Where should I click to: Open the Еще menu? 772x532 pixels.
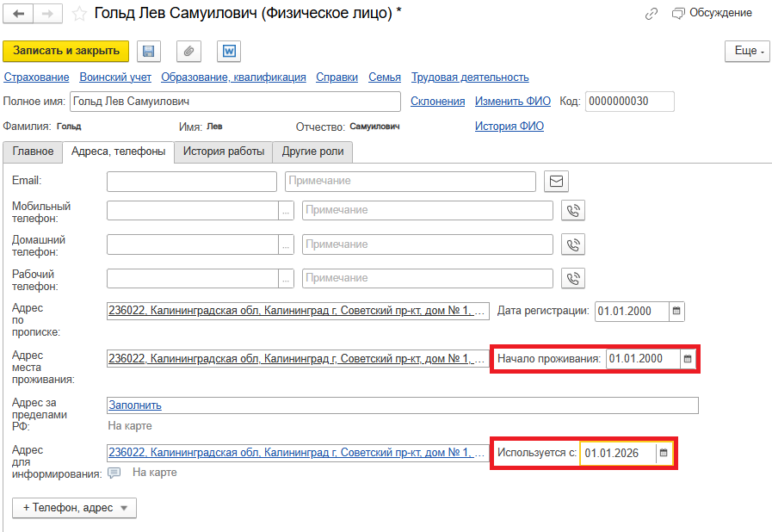click(746, 51)
